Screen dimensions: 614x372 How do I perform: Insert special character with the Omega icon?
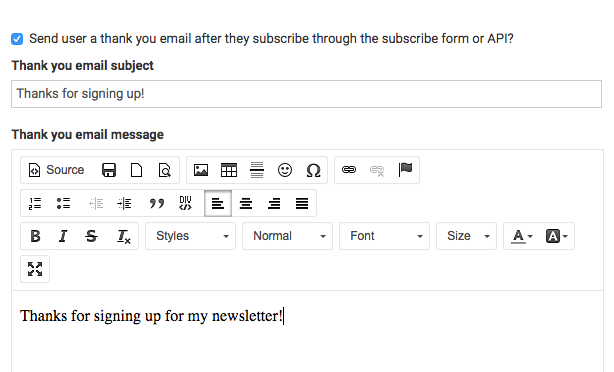coord(313,170)
